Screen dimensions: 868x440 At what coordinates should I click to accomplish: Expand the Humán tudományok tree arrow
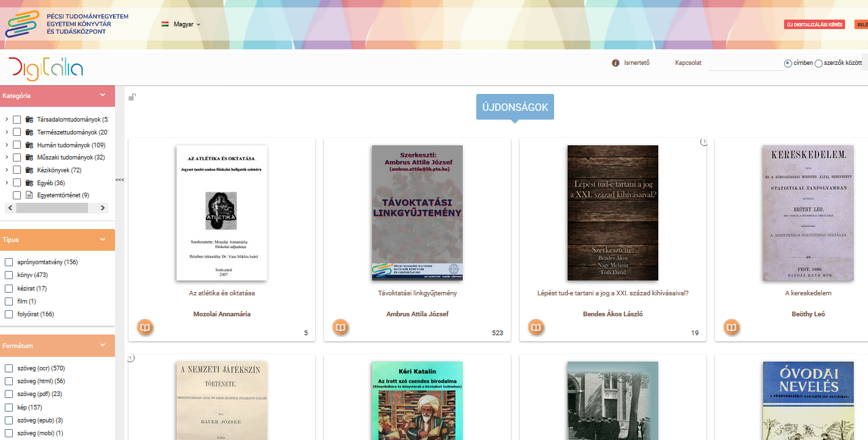(7, 145)
